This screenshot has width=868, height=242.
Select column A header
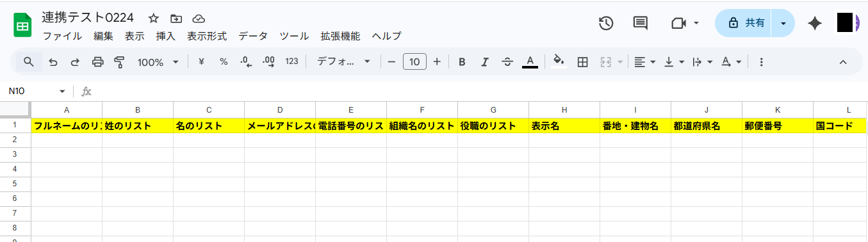(67, 109)
